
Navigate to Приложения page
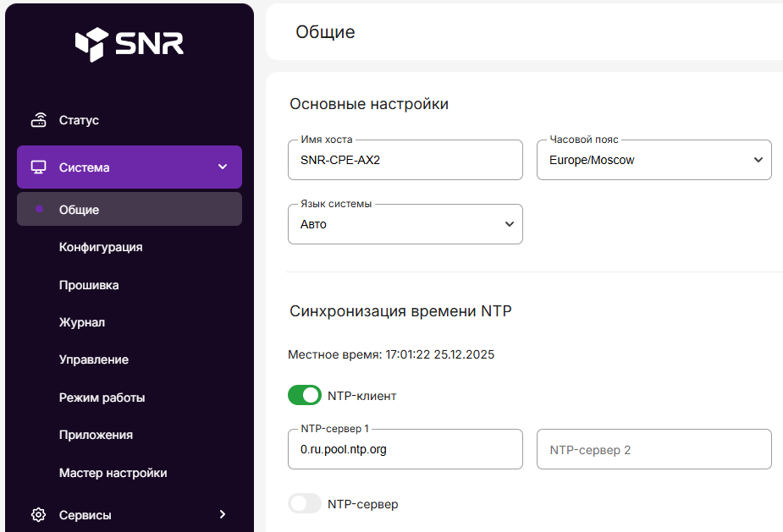tap(96, 435)
